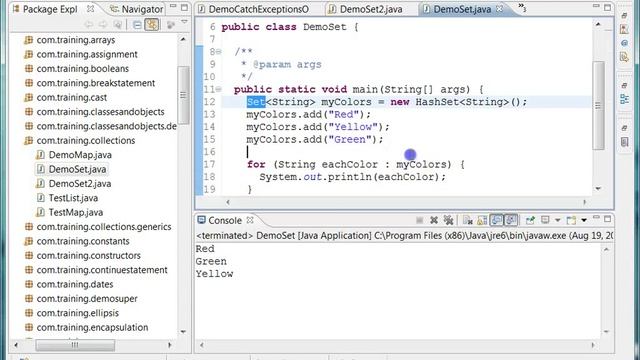Close the DemoSet.java editor tab
This screenshot has width=640, height=360.
(x=500, y=9)
